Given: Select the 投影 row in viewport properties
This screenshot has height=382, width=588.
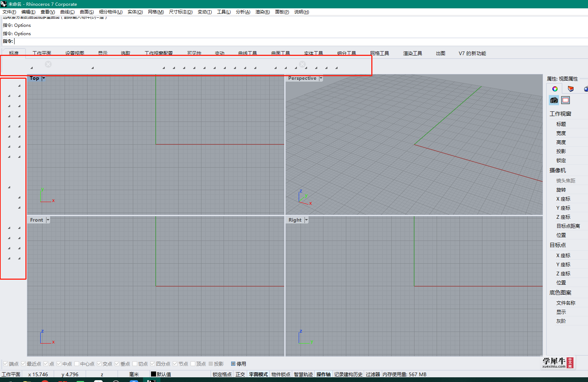Looking at the screenshot, I should pyautogui.click(x=568, y=151).
